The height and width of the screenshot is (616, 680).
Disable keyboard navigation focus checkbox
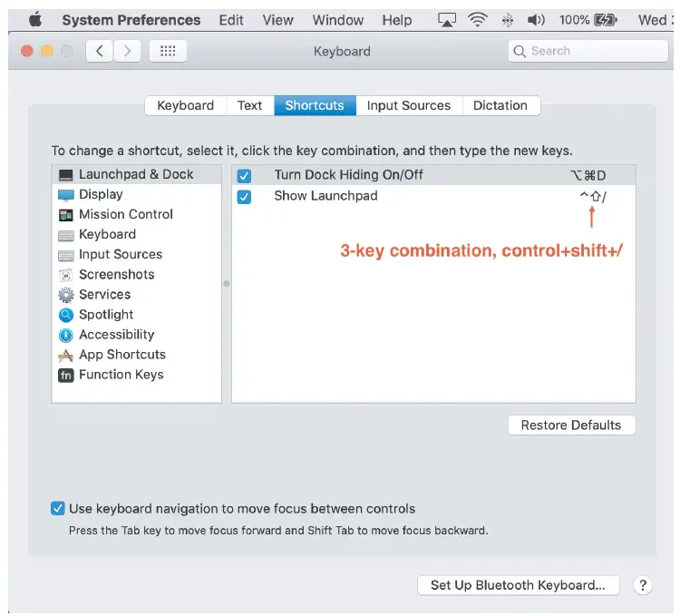(x=58, y=508)
